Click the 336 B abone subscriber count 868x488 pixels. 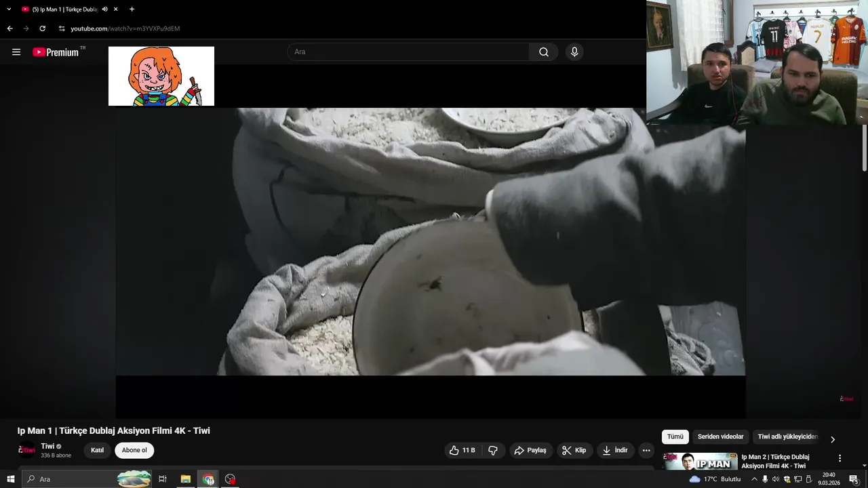pos(56,455)
